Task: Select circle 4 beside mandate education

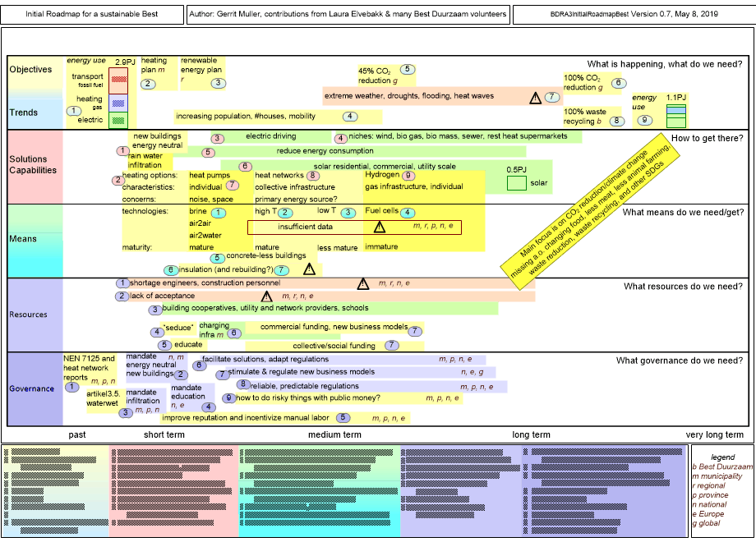Action: point(209,407)
